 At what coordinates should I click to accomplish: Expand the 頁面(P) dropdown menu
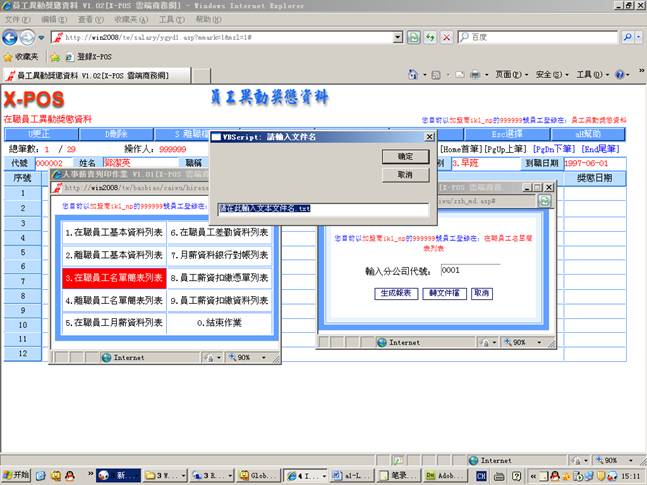[x=510, y=75]
